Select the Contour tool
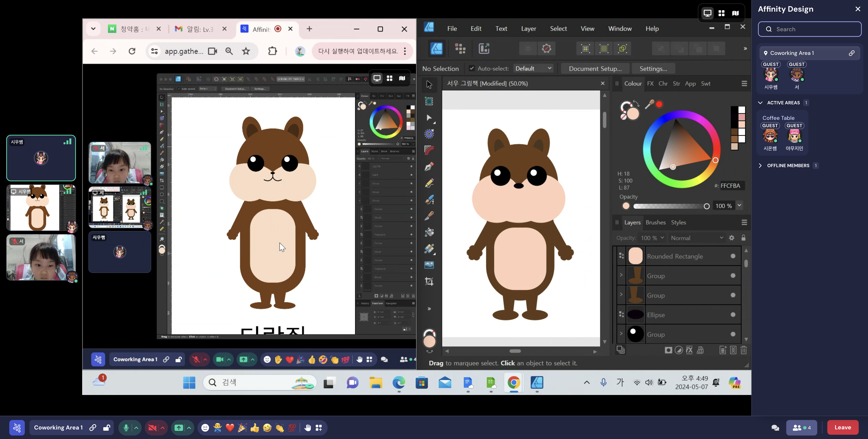 pos(429,134)
